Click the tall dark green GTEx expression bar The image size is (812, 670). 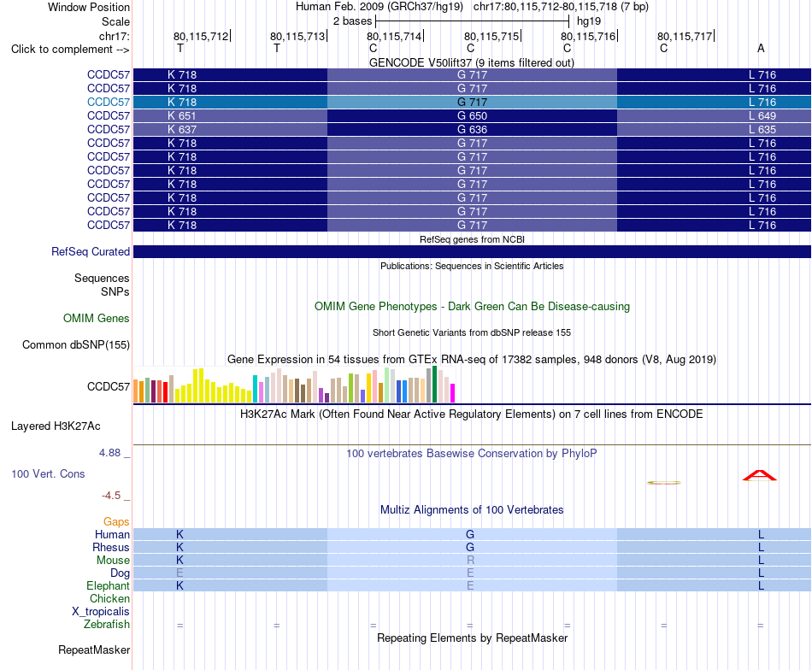434,385
